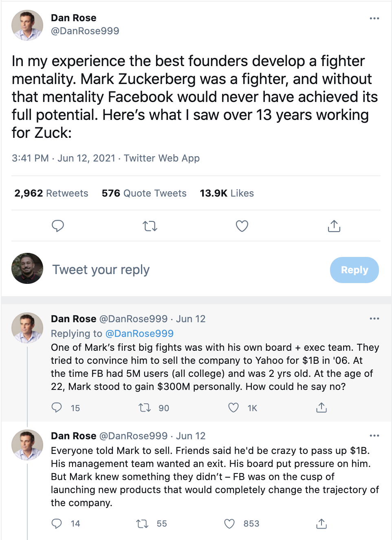Image resolution: width=392 pixels, height=540 pixels.
Task: Reply to the Yahoo $1B offer tweet
Action: coord(57,407)
